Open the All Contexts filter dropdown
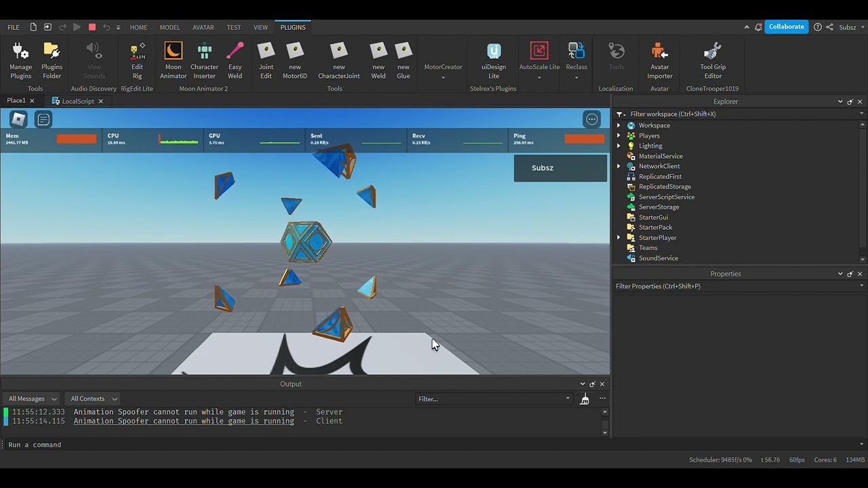The width and height of the screenshot is (868, 488). pos(94,399)
